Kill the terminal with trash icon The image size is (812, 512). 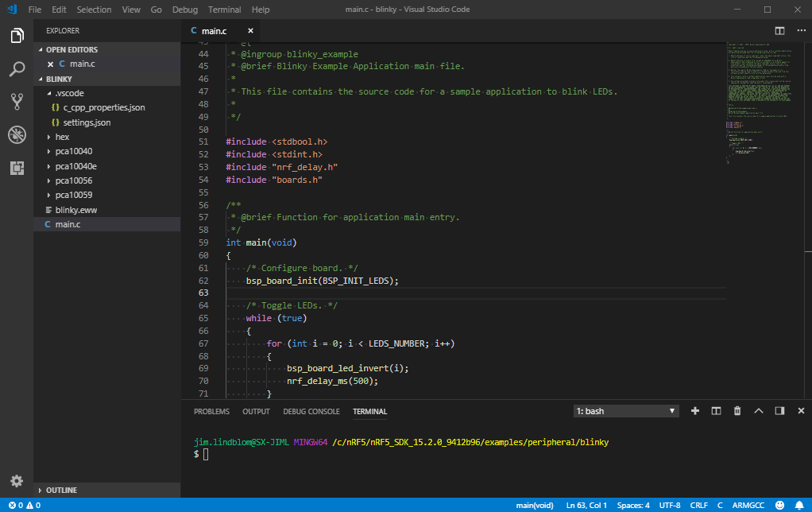[x=737, y=411]
